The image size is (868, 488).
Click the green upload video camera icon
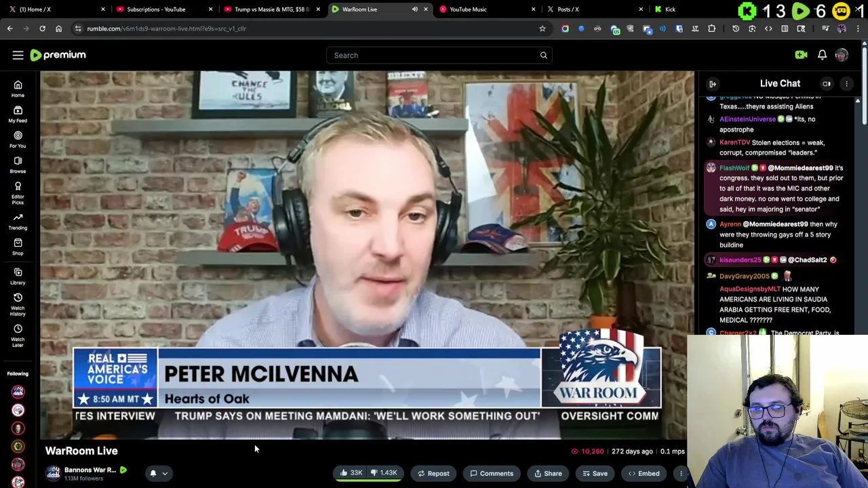click(801, 55)
